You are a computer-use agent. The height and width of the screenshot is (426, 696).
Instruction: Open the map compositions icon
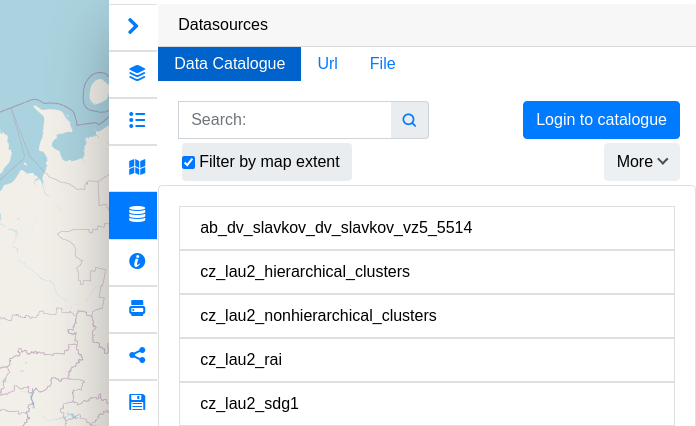coord(137,167)
